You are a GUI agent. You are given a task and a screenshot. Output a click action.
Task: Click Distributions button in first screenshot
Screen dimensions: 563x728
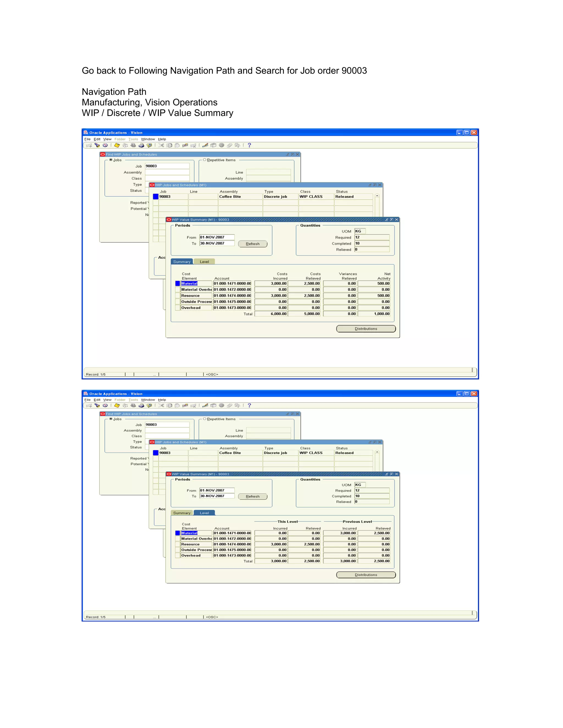366,329
